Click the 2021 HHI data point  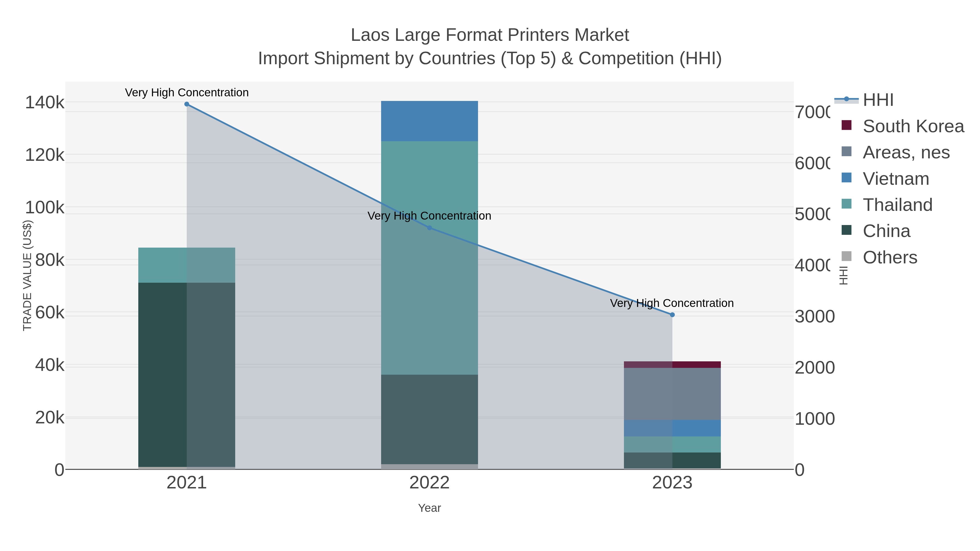pos(187,104)
